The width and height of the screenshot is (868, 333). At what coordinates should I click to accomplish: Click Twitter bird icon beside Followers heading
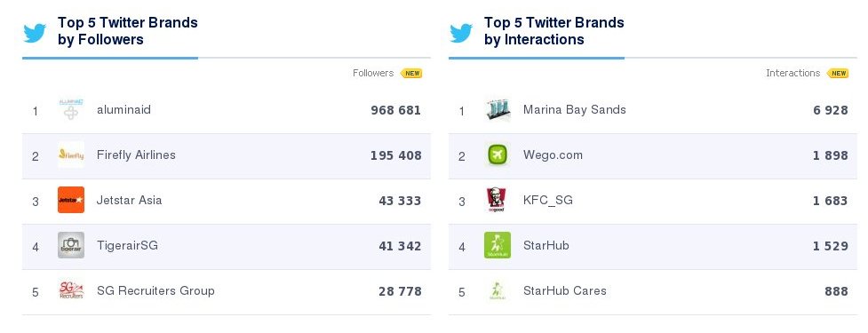(35, 33)
